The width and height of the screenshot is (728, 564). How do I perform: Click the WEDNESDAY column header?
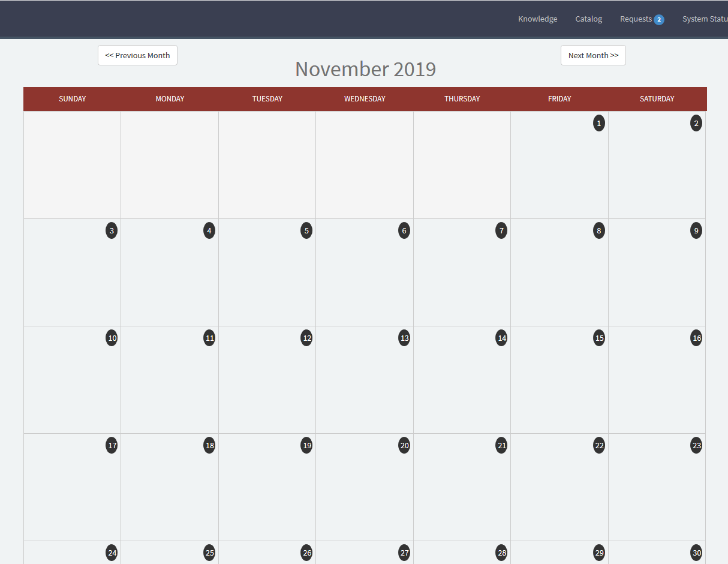tap(365, 98)
